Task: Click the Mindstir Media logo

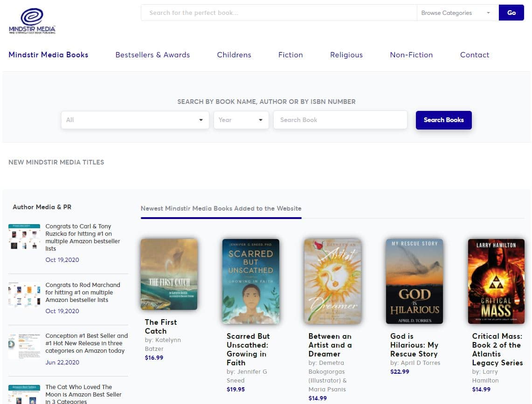Action: 32,21
